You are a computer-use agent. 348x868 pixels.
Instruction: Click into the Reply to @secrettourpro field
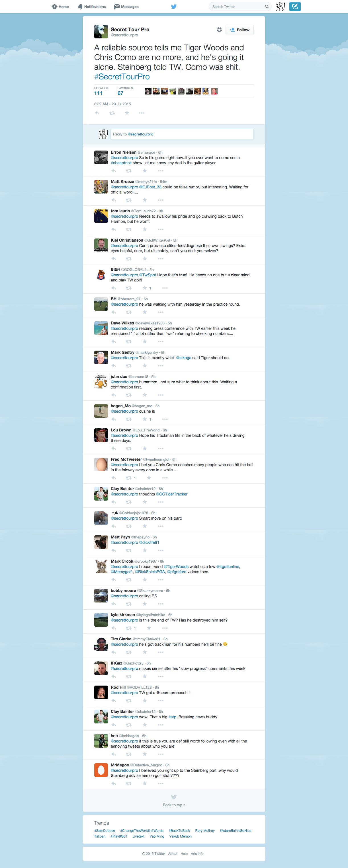tap(182, 134)
